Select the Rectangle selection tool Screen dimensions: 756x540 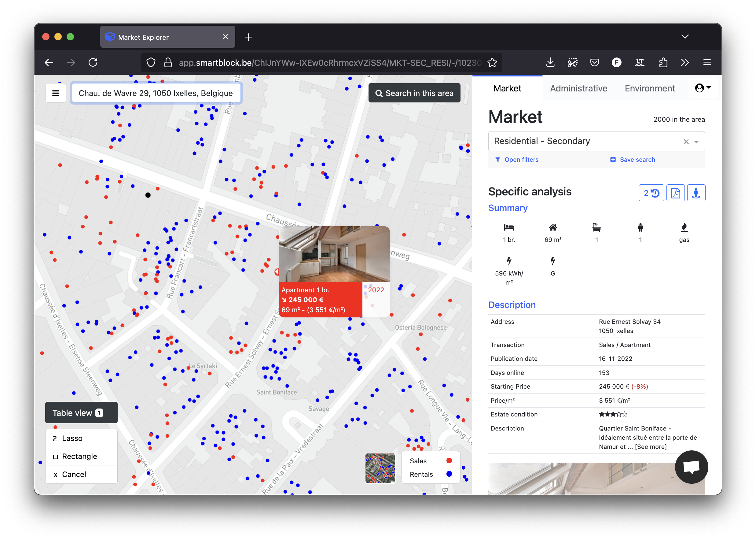click(81, 456)
